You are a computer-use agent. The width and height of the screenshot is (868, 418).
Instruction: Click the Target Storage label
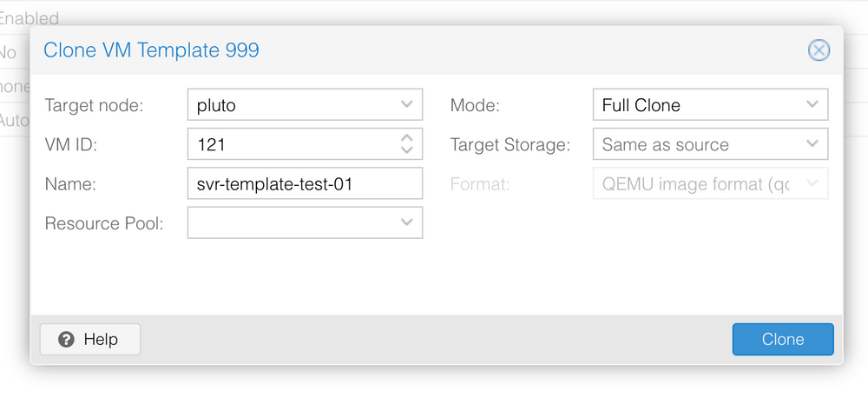click(510, 144)
